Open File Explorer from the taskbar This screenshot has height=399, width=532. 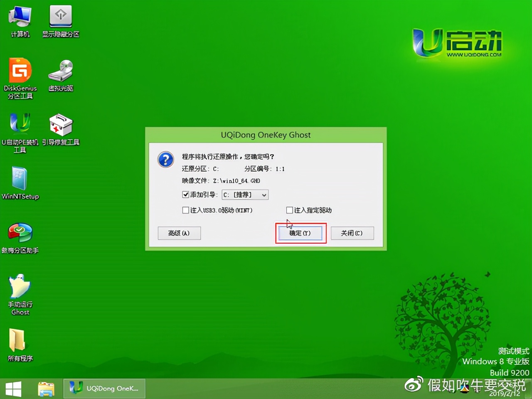pyautogui.click(x=46, y=388)
